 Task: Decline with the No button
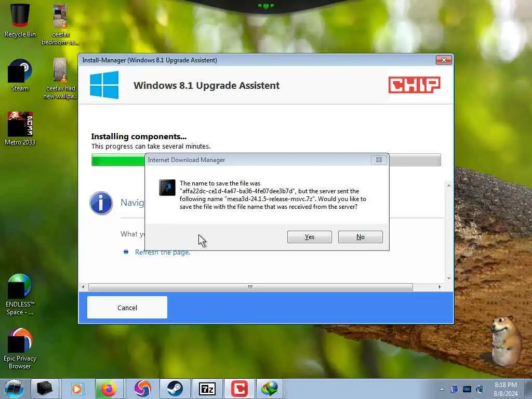(361, 237)
